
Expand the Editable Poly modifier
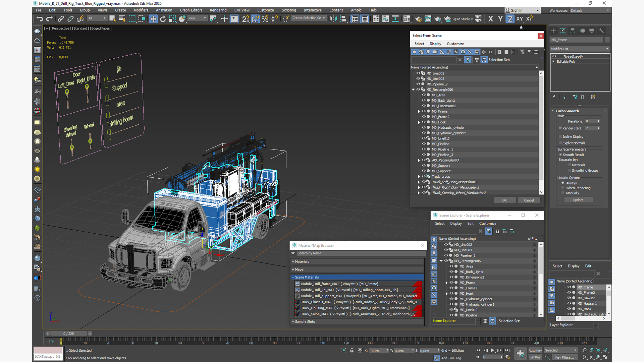pyautogui.click(x=553, y=62)
